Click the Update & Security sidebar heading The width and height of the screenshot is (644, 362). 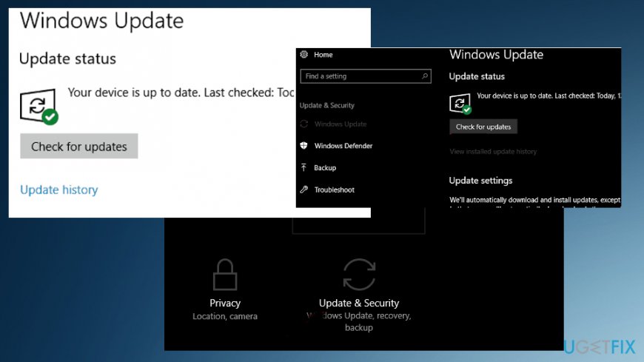click(x=327, y=105)
